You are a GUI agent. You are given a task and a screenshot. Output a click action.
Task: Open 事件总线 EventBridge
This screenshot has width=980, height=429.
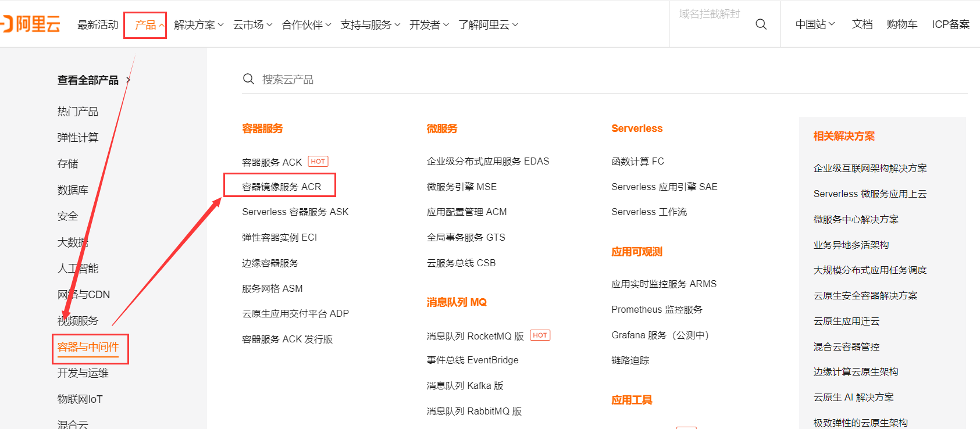[472, 360]
